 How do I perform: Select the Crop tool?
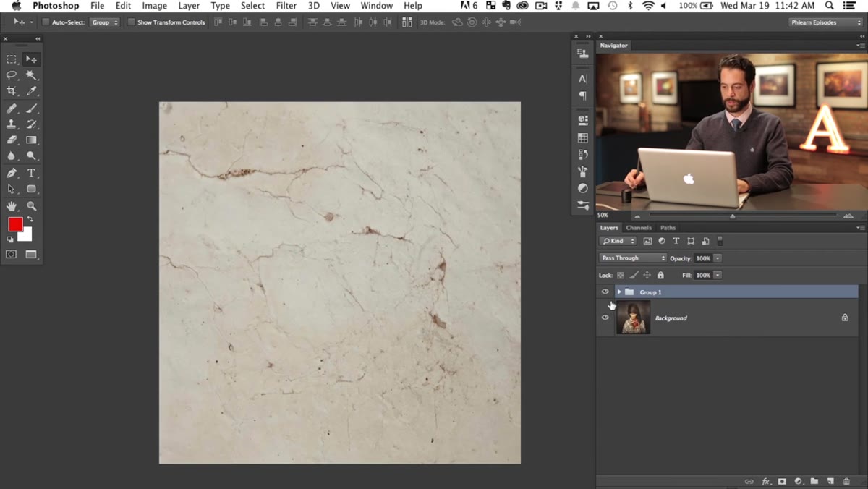(x=12, y=91)
